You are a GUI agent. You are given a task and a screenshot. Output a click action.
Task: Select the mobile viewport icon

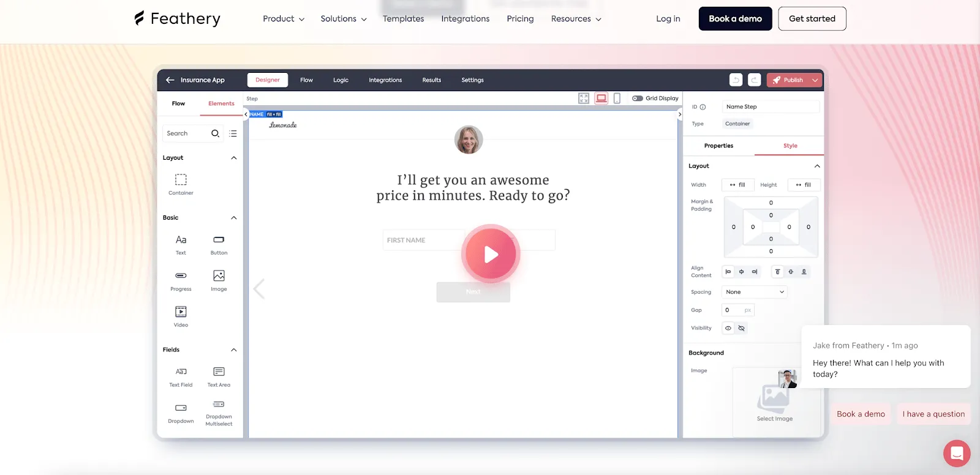(617, 99)
